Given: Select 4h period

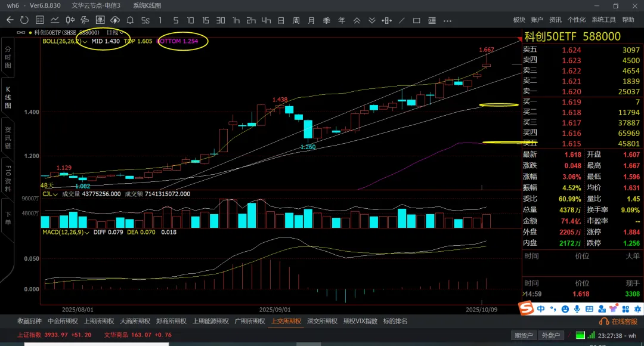Looking at the screenshot, I should [x=266, y=20].
